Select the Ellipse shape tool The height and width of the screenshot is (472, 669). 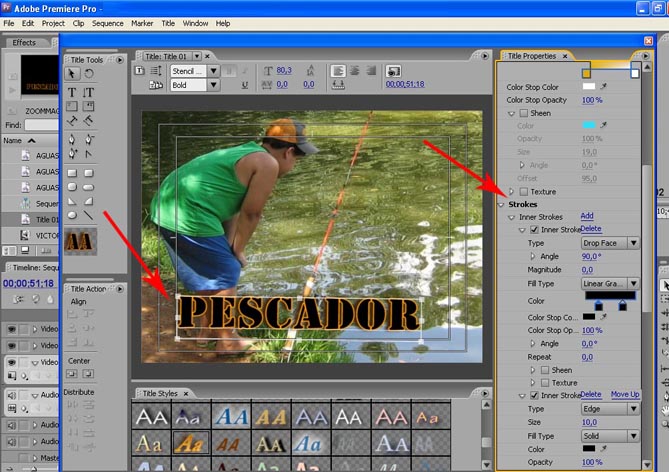(x=73, y=215)
